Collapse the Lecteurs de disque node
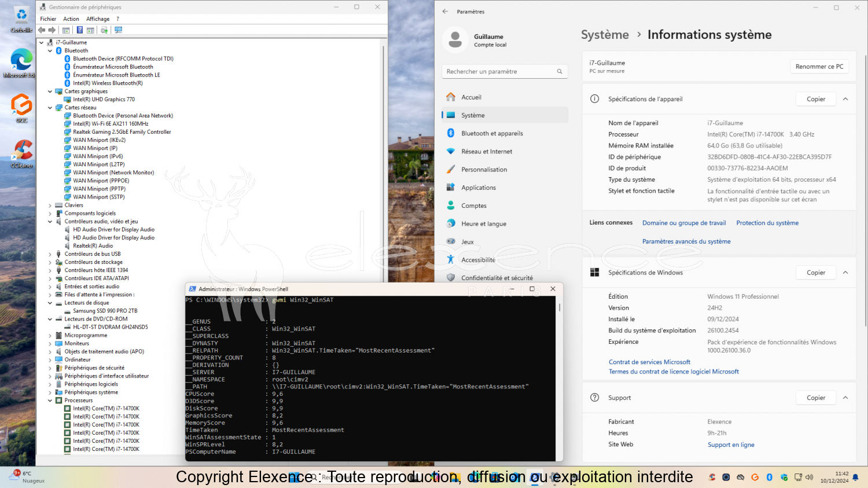The width and height of the screenshot is (868, 488). pyautogui.click(x=50, y=302)
